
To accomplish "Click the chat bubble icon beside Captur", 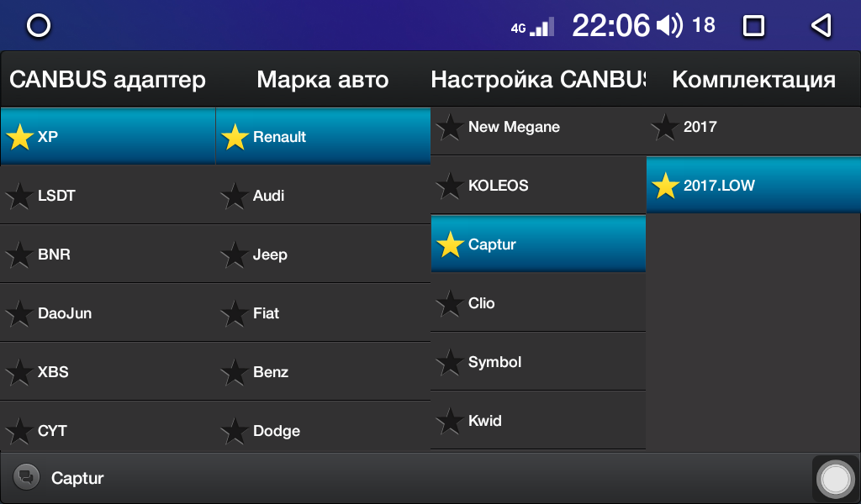I will (x=26, y=478).
